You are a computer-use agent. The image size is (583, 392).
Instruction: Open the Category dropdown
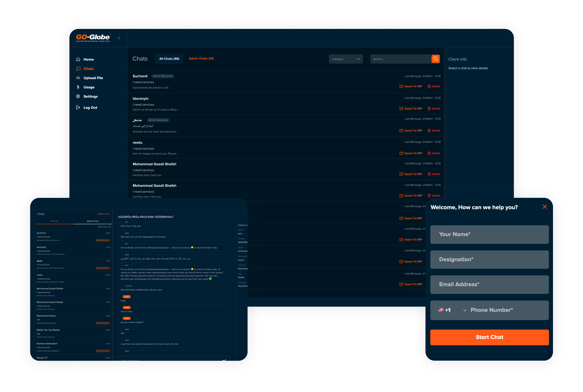[346, 59]
